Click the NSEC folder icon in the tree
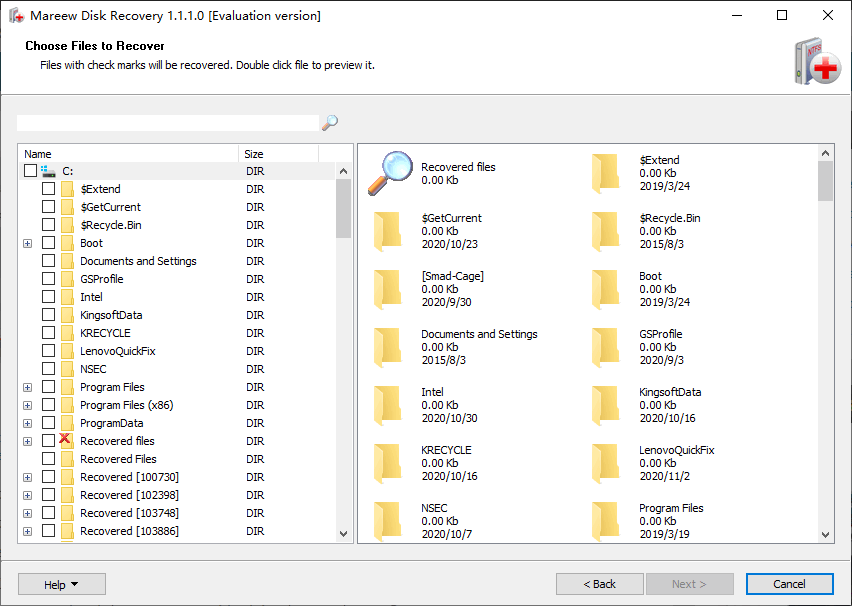The width and height of the screenshot is (852, 606). click(67, 369)
